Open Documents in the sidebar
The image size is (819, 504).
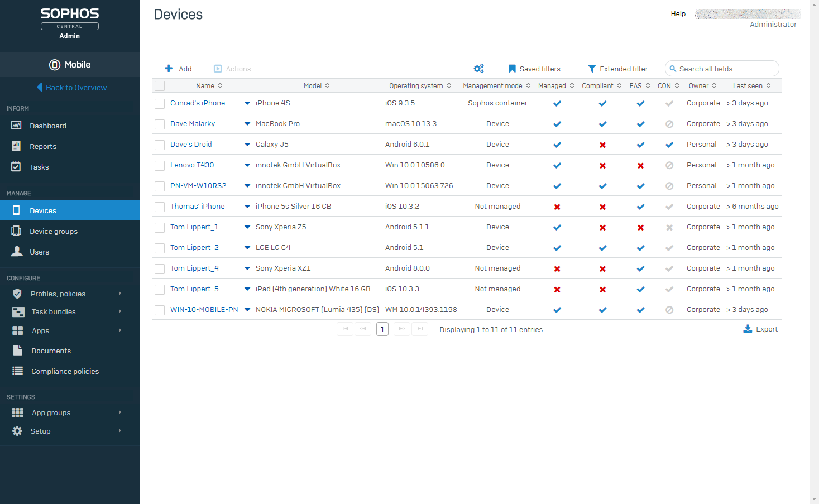(x=51, y=351)
